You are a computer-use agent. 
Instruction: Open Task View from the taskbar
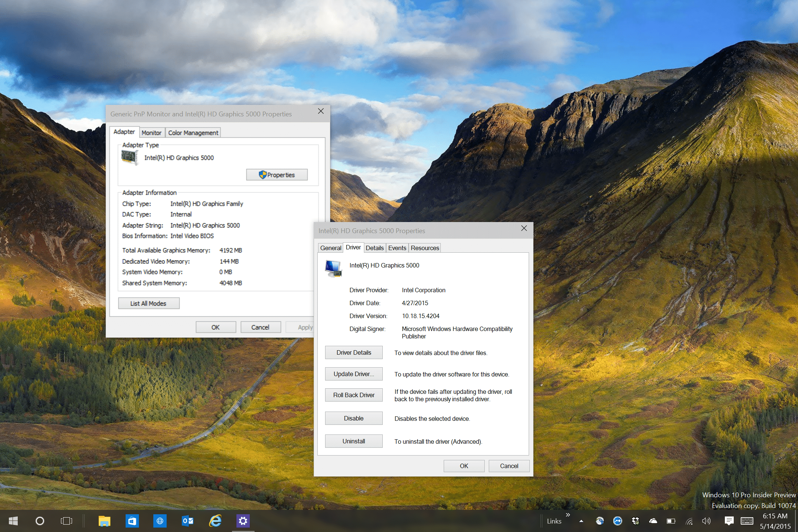click(x=66, y=521)
